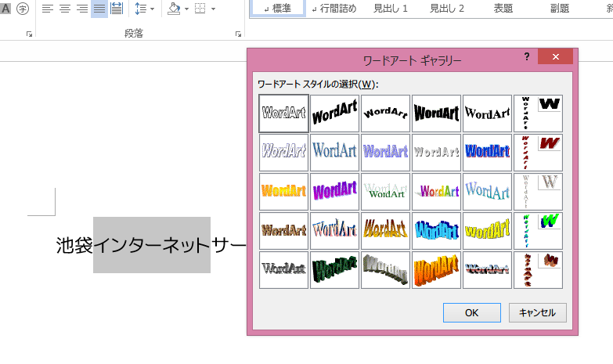This screenshot has height=364, width=613.
Task: Click the highlighted インターネット text
Action: (x=152, y=245)
